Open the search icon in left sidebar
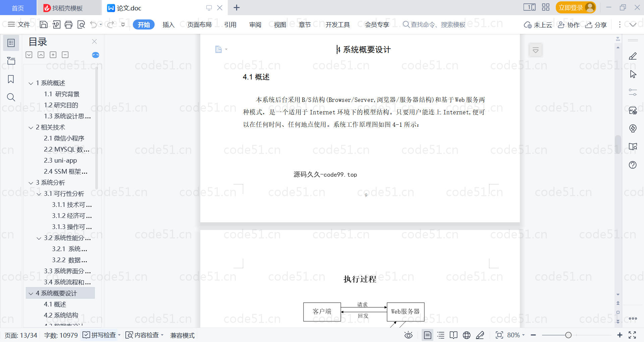 coord(11,97)
